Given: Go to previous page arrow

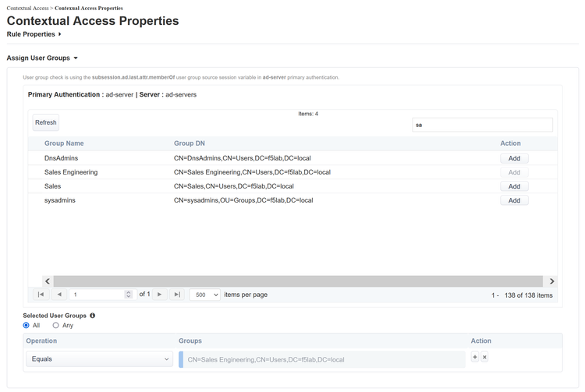Looking at the screenshot, I should [59, 295].
